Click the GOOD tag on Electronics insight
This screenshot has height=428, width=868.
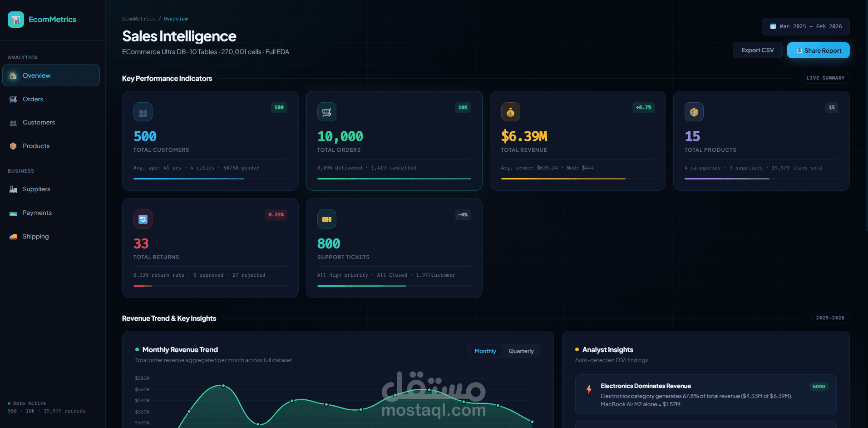(819, 387)
